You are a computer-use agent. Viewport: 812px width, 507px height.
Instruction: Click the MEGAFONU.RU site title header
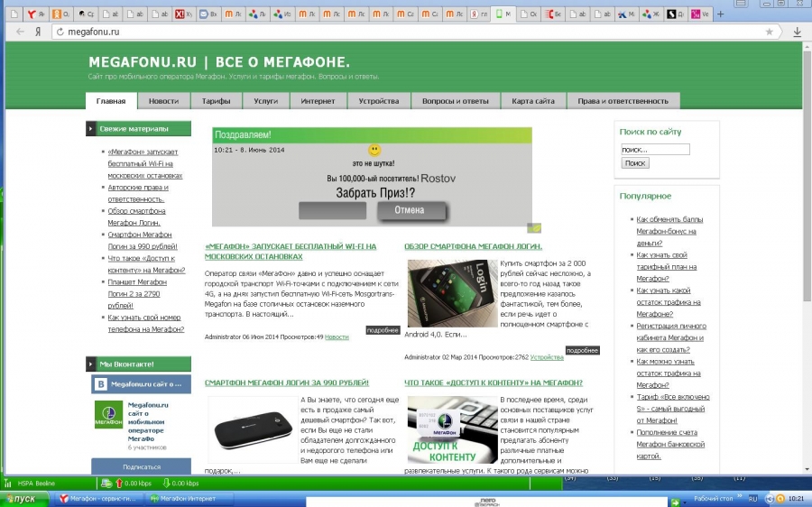219,62
